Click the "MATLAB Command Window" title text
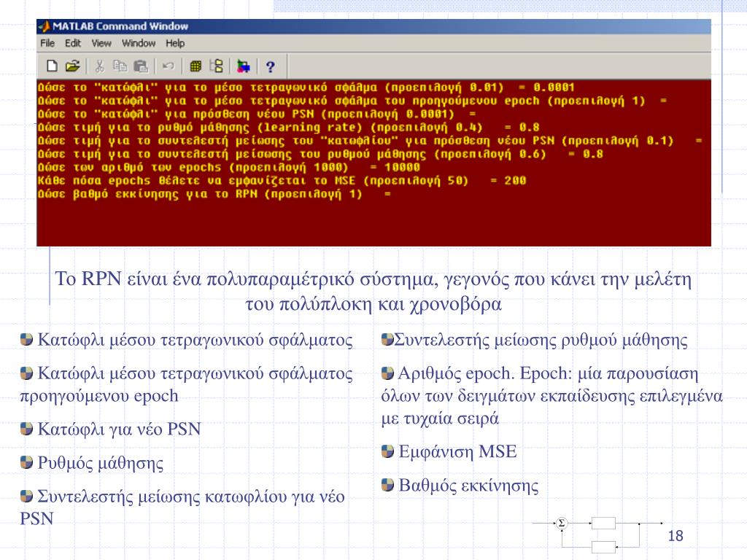This screenshot has height=560, width=747. (x=120, y=26)
